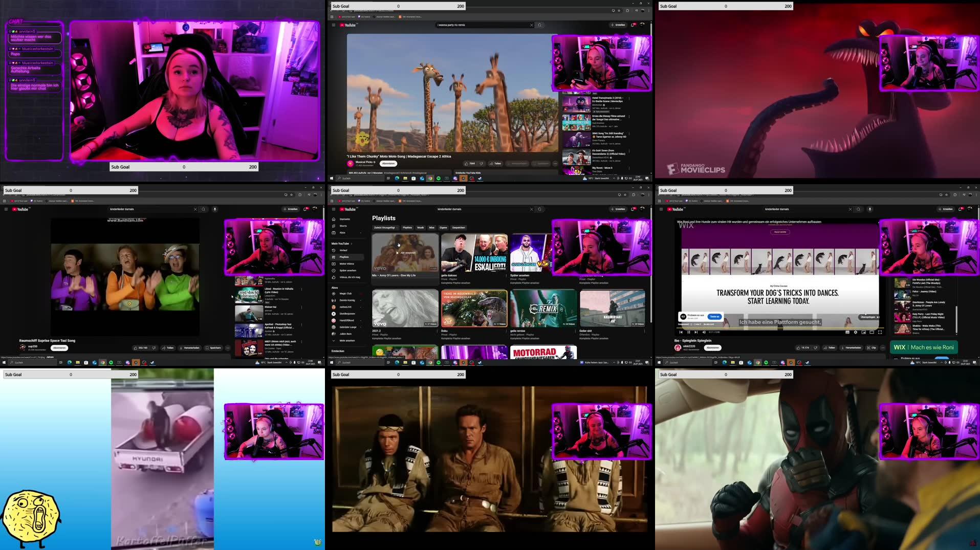Open more actions menu under Ibo video
Image resolution: width=980 pixels, height=550 pixels.
(883, 348)
